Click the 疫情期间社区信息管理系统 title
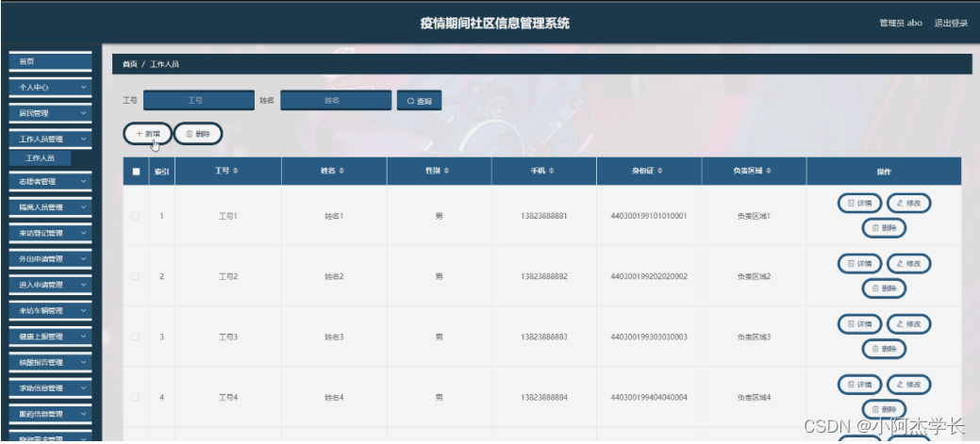 (x=495, y=24)
